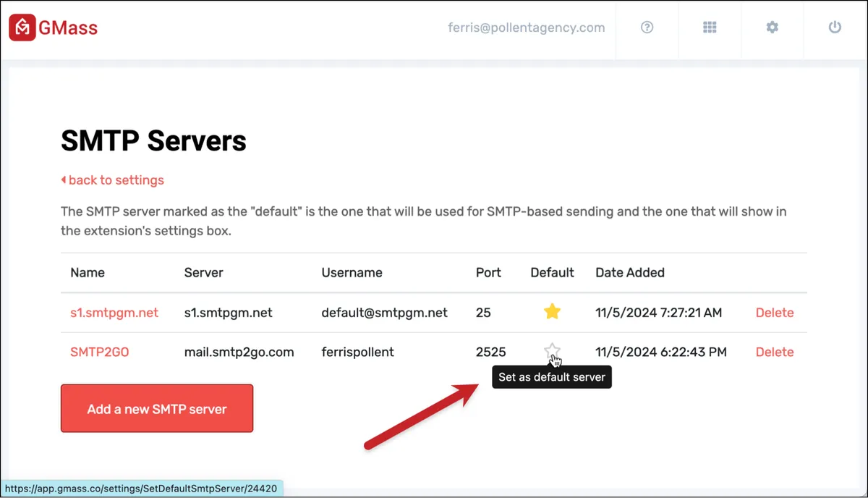Click the Port column header
The height and width of the screenshot is (498, 868).
coord(488,273)
